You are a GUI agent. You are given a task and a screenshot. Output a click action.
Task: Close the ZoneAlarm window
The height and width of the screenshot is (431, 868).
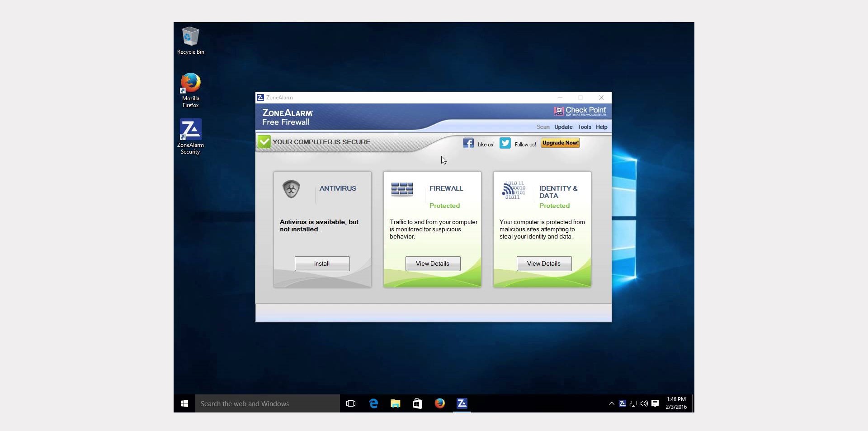pos(601,98)
